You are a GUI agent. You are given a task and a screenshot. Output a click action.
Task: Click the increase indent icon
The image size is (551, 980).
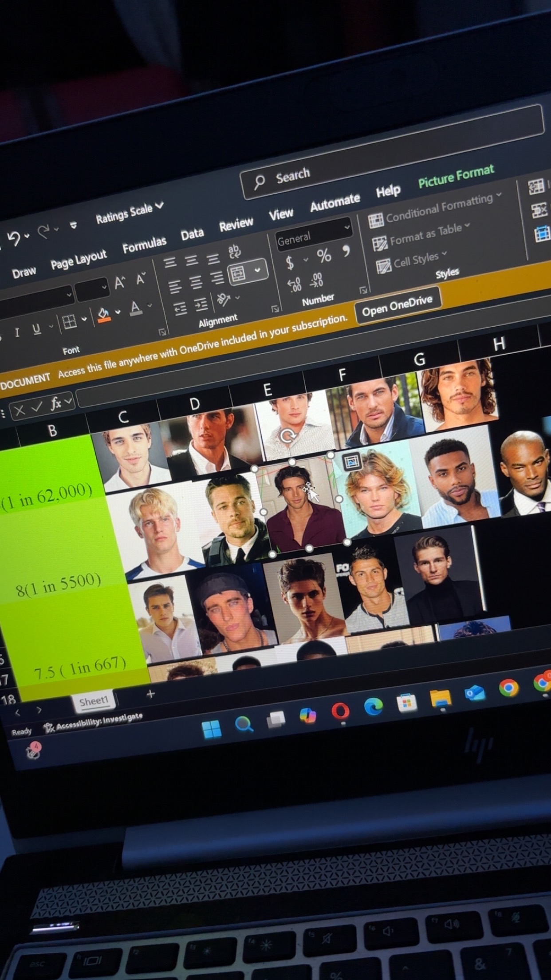click(201, 304)
